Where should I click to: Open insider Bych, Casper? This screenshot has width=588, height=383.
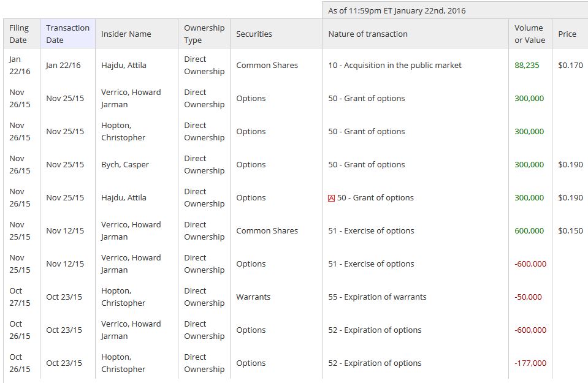(125, 165)
